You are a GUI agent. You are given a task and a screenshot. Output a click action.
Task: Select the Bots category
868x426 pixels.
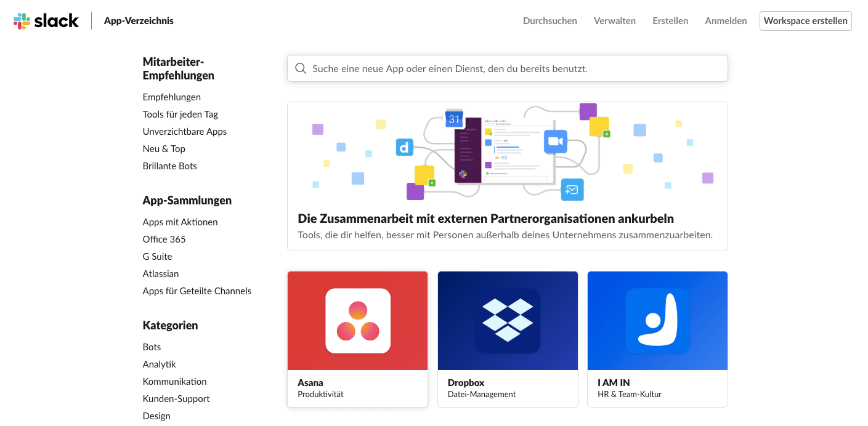(x=152, y=347)
